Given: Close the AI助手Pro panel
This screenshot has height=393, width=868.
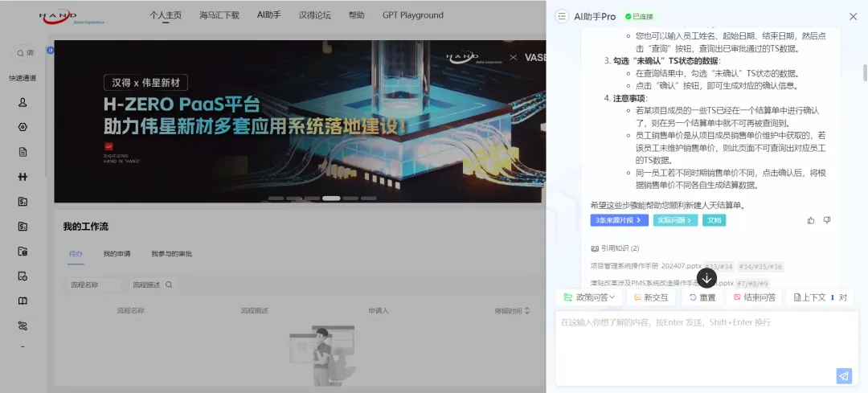Looking at the screenshot, I should pos(853,17).
